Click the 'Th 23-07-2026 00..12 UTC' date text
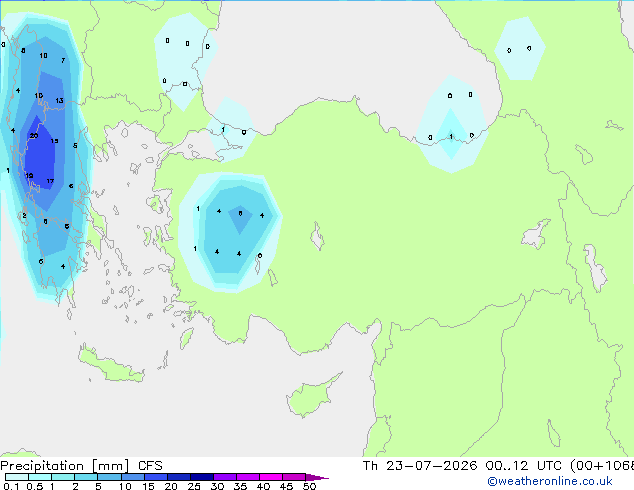The width and height of the screenshot is (634, 490). 462,466
